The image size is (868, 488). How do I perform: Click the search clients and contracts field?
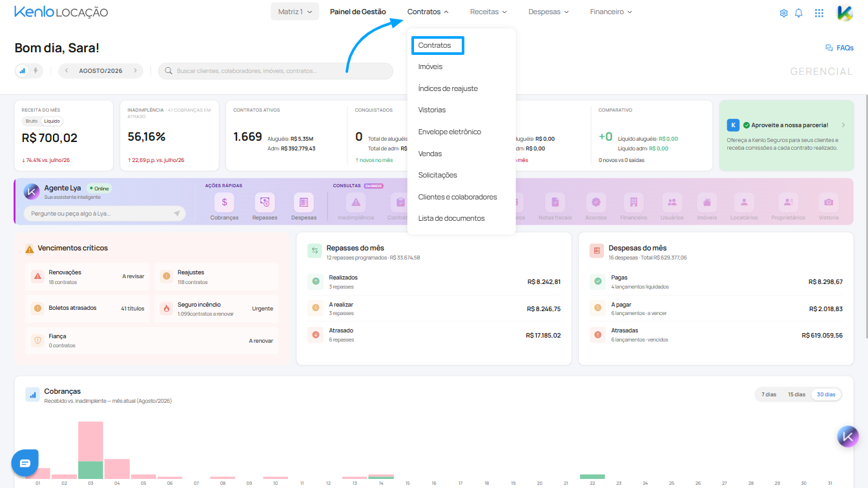[x=276, y=71]
